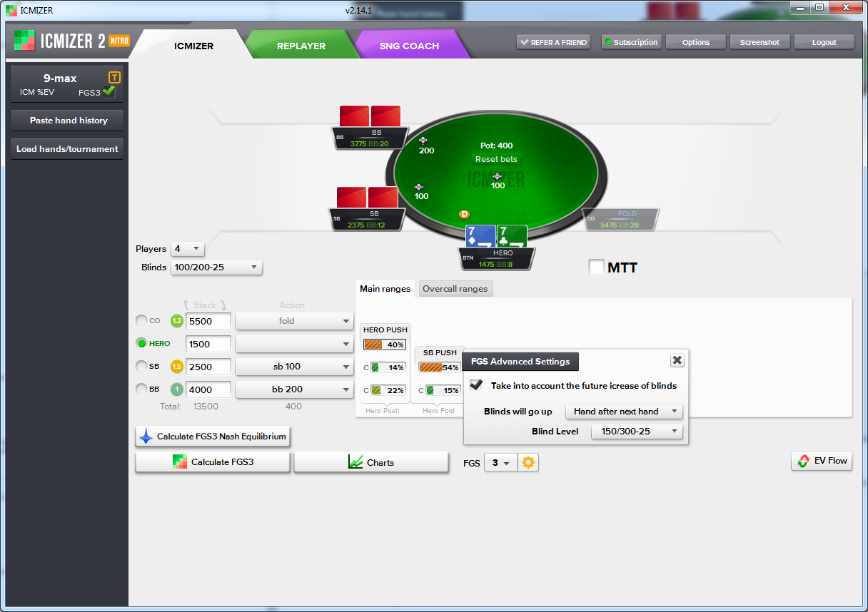Click the SB PUSH 54% range bar
The height and width of the screenshot is (612, 868).
tap(439, 367)
